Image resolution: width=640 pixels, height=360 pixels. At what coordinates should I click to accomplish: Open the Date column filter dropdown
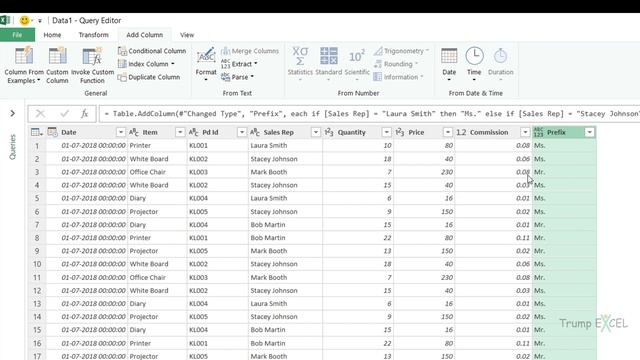[120, 132]
